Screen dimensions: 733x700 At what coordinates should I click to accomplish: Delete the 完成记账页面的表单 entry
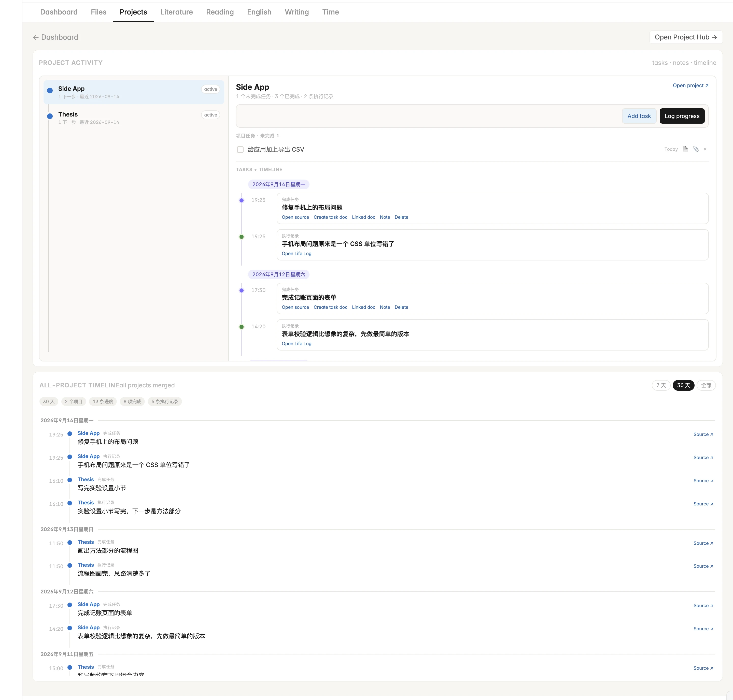pos(401,307)
